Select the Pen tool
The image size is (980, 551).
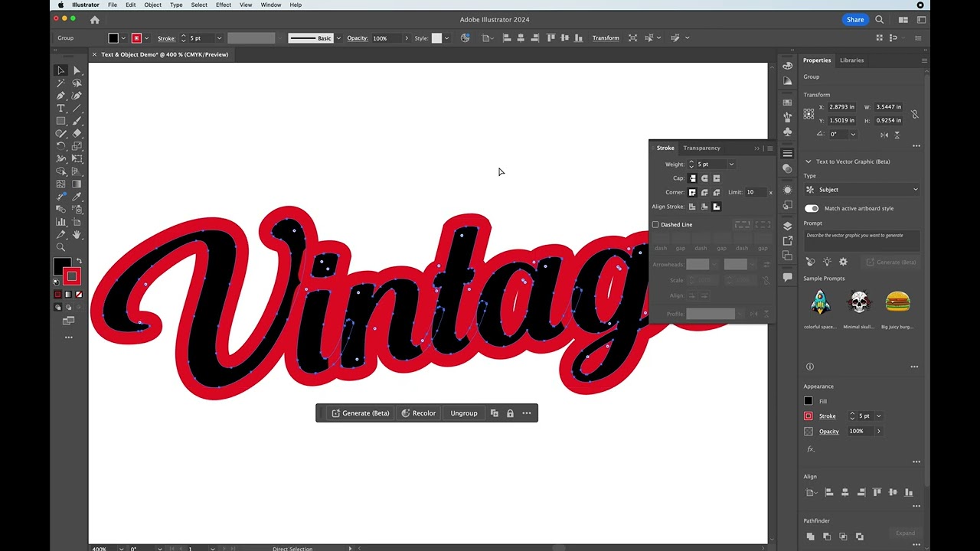coord(60,96)
